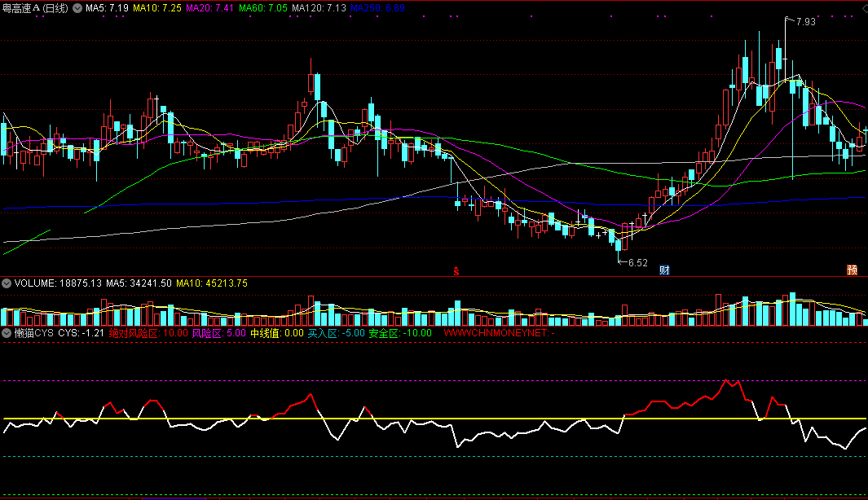The image size is (868, 500).
Task: Click the red 绝对风险区: 10.00 label
Action: 148,333
